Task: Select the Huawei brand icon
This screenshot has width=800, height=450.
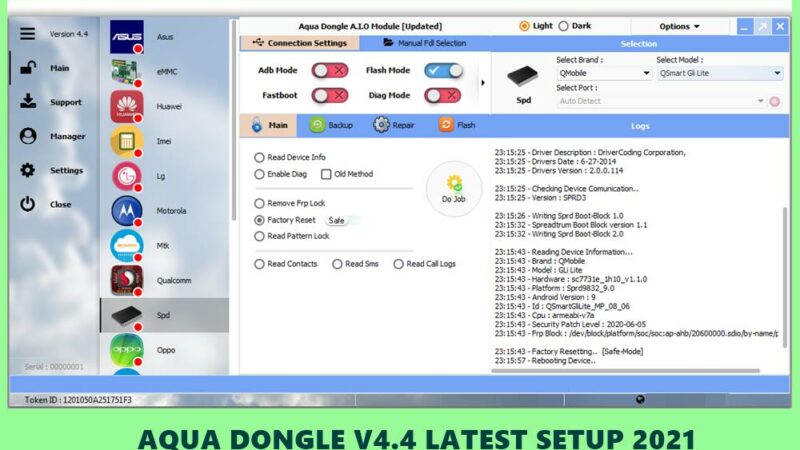Action: click(127, 106)
